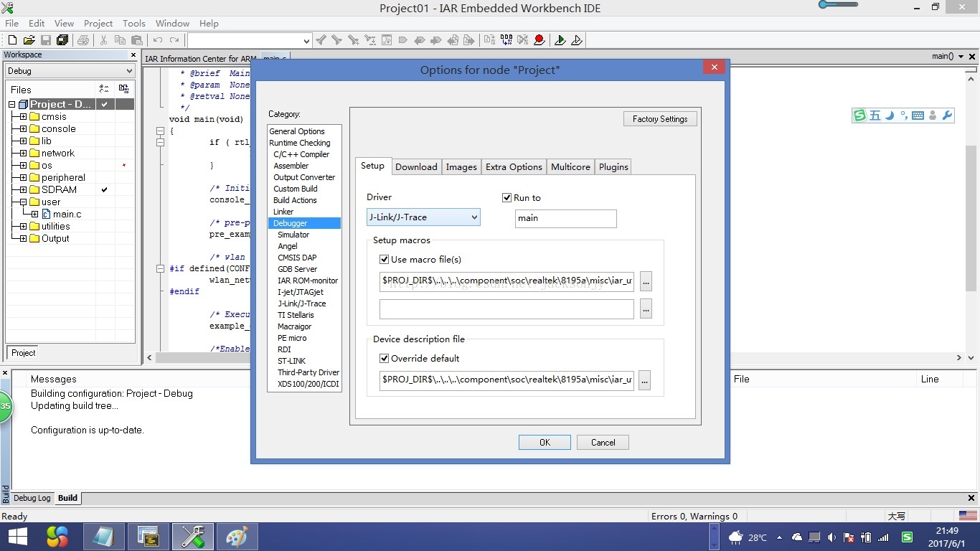Image resolution: width=980 pixels, height=551 pixels.
Task: Click the Print toolbar icon
Action: click(83, 40)
